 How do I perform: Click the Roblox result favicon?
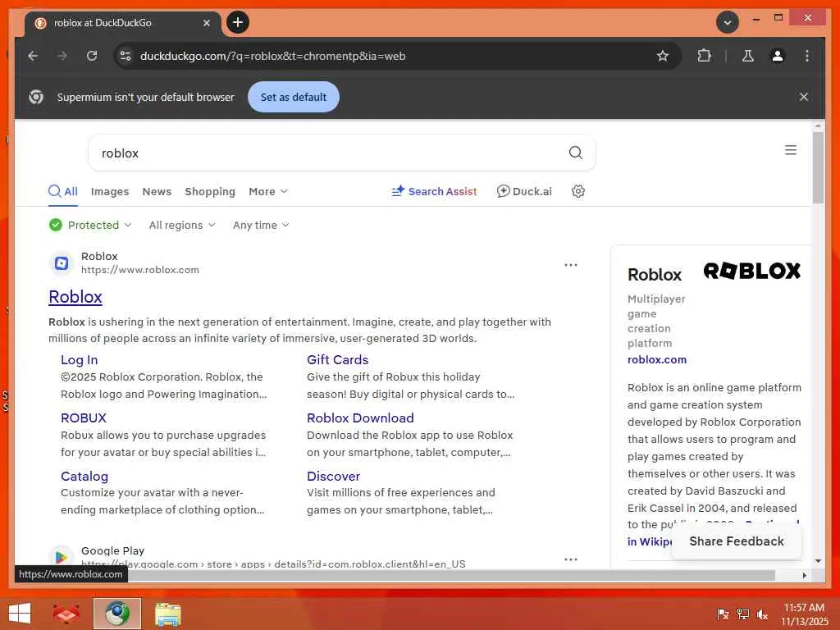pyautogui.click(x=62, y=263)
